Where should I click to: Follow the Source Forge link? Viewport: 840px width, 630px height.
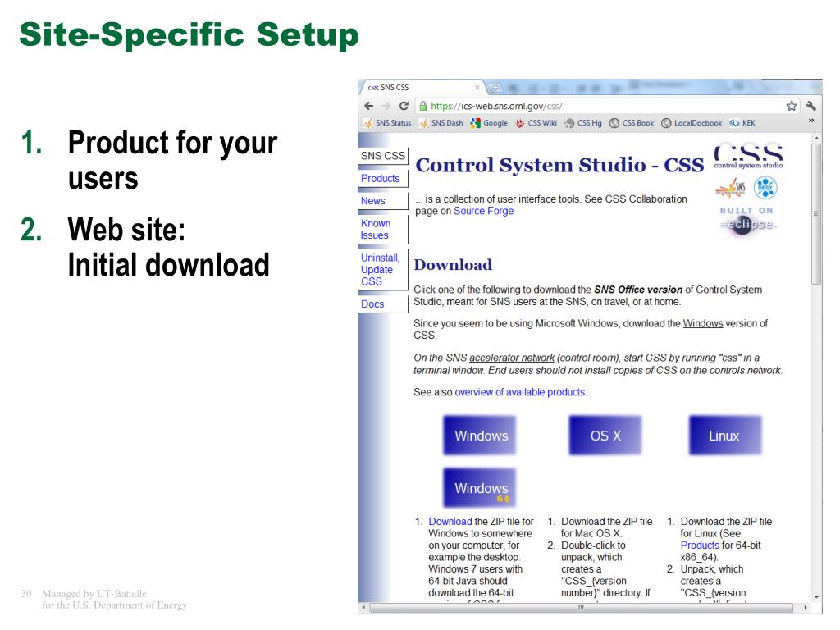point(483,211)
